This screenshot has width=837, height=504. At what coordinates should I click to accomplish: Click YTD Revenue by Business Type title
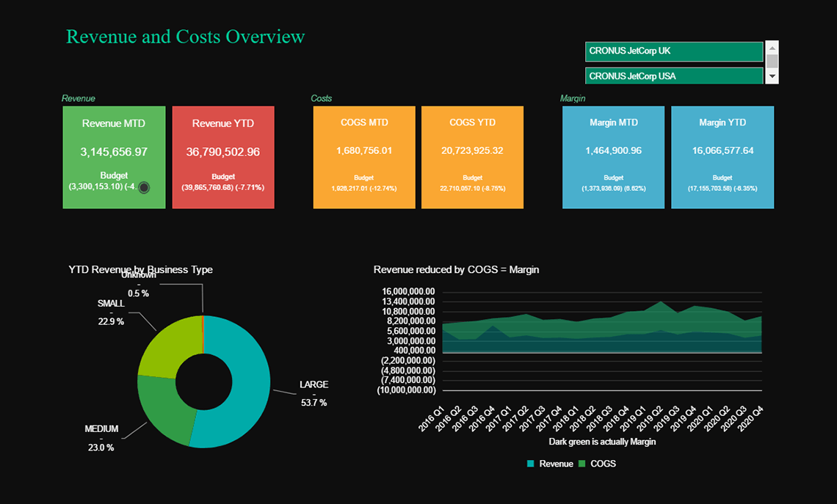pyautogui.click(x=140, y=269)
